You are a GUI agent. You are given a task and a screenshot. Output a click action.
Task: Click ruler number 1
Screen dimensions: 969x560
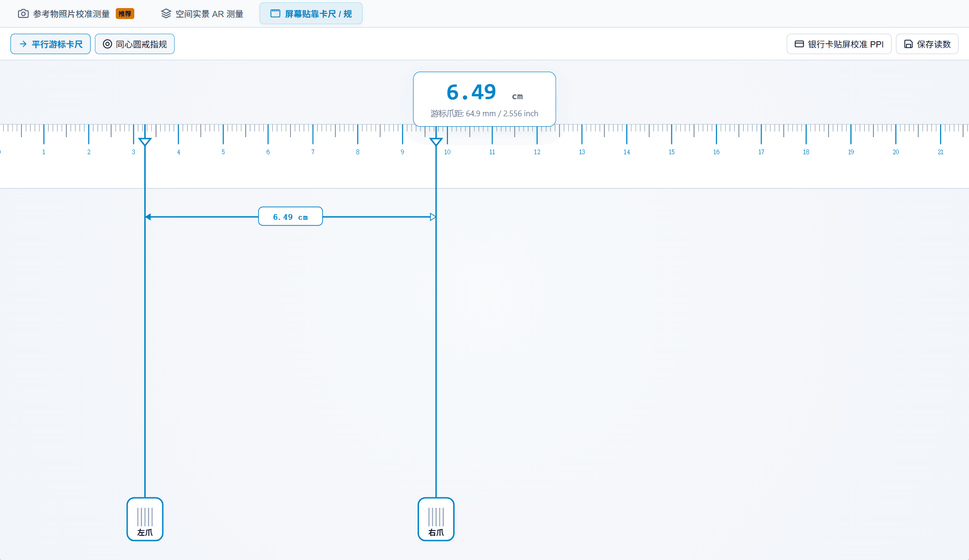coord(44,152)
